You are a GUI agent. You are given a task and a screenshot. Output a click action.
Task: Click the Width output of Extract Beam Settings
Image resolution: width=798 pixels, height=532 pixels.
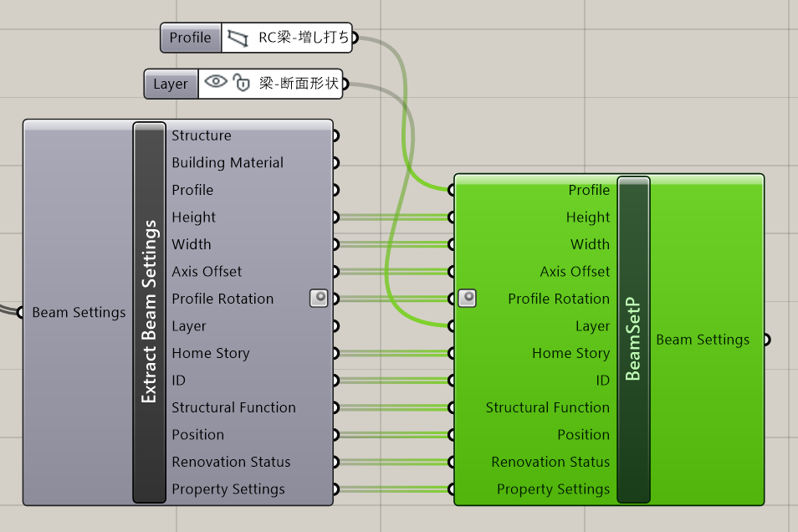pyautogui.click(x=192, y=244)
